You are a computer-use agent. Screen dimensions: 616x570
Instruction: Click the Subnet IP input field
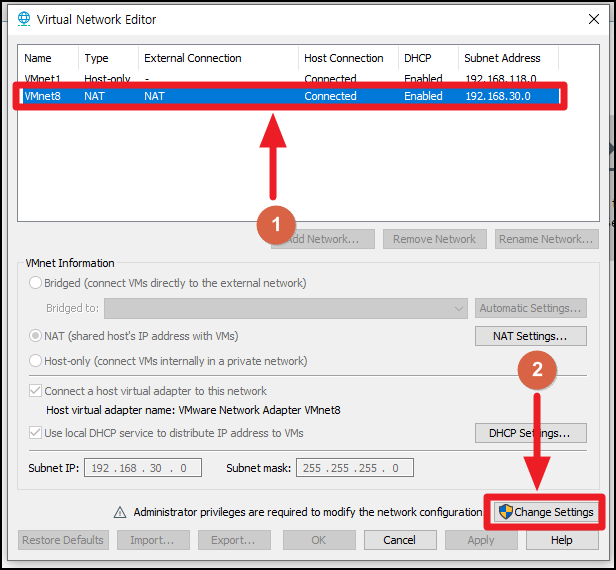point(143,467)
